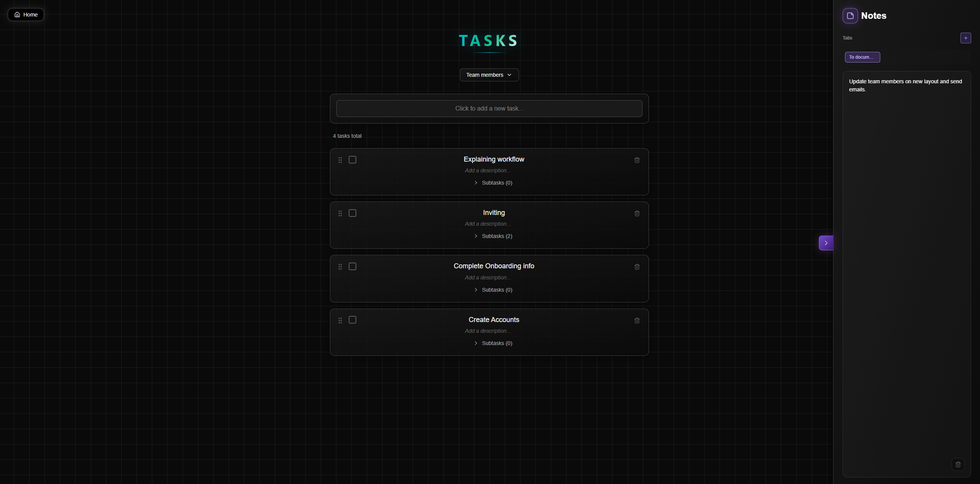Check the Inviting task checkbox
The image size is (980, 484).
(352, 213)
